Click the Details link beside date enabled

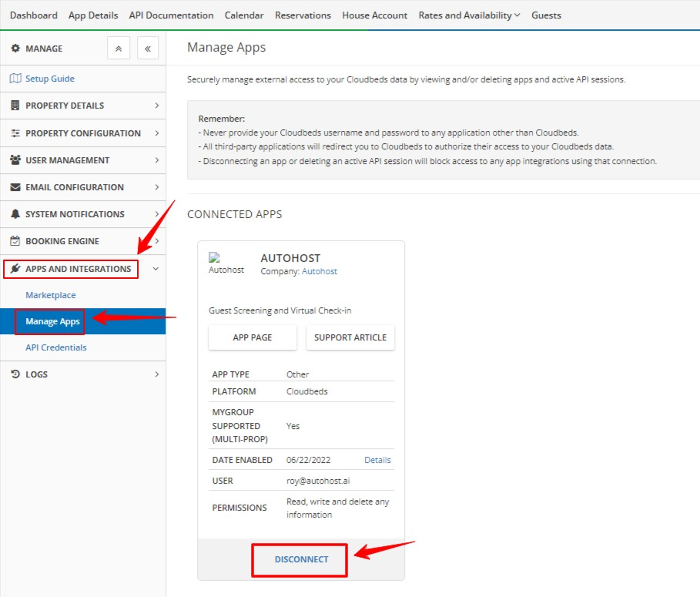click(377, 460)
